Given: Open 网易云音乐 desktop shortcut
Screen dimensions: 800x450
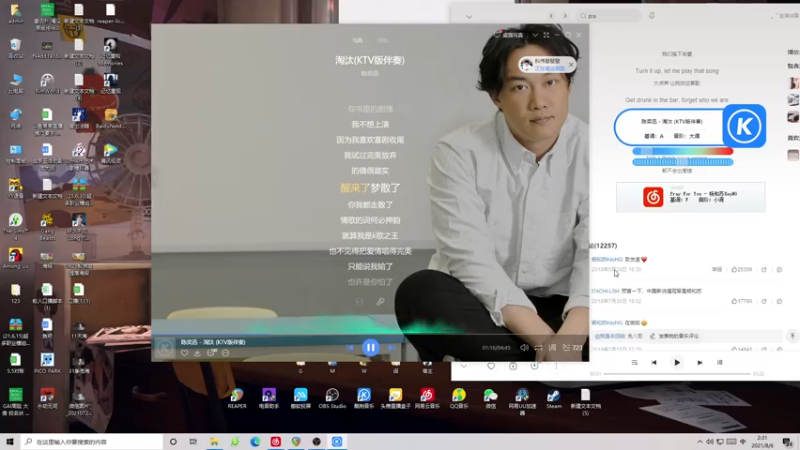Looking at the screenshot, I should 427,398.
